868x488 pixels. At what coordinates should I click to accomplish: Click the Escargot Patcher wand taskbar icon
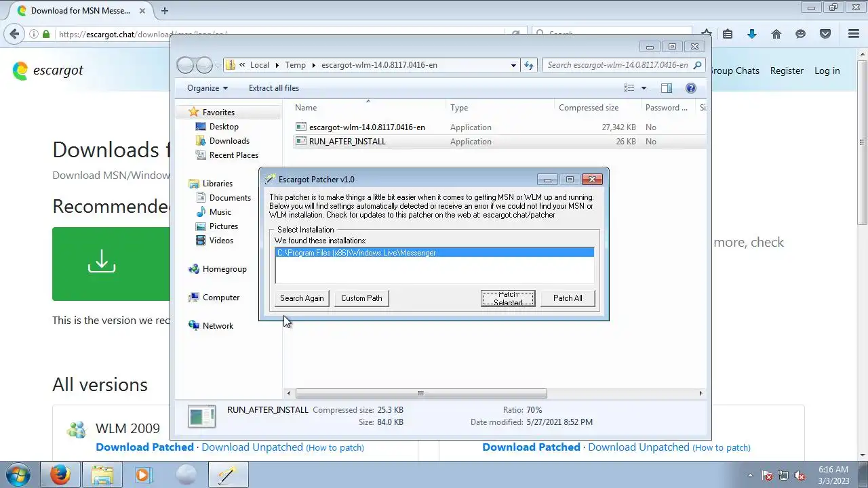tap(227, 475)
